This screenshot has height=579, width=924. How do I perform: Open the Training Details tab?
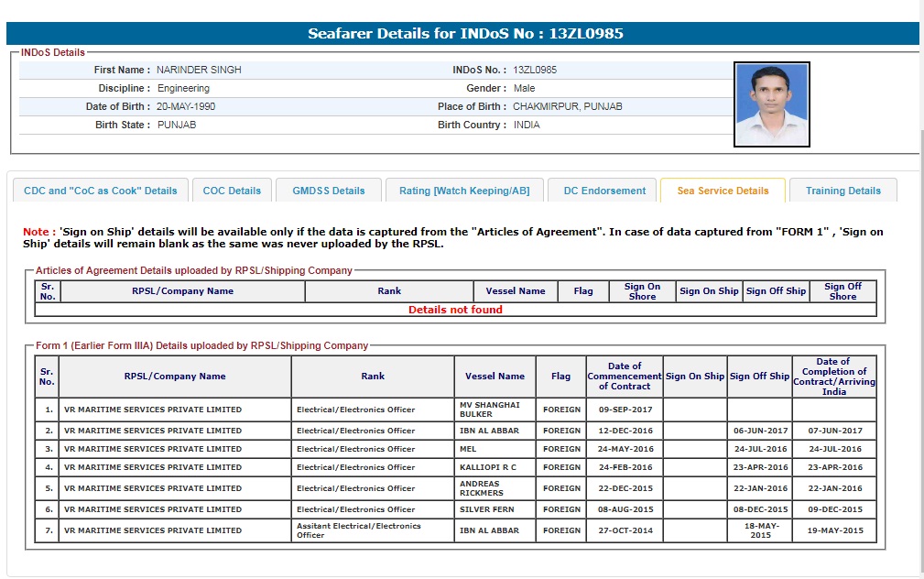[842, 191]
